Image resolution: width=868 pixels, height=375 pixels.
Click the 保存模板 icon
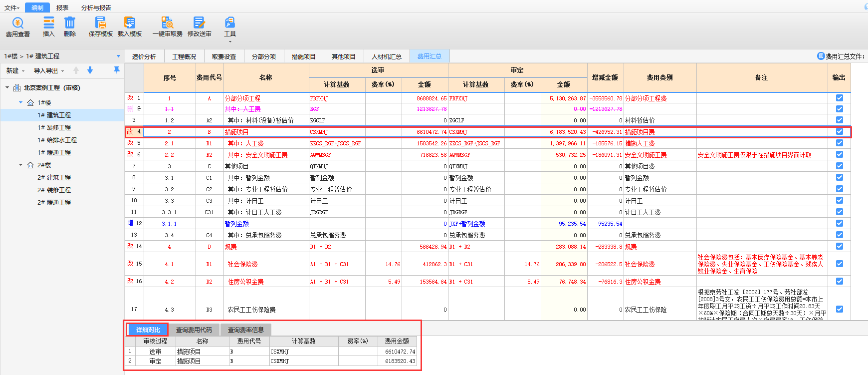(x=101, y=23)
